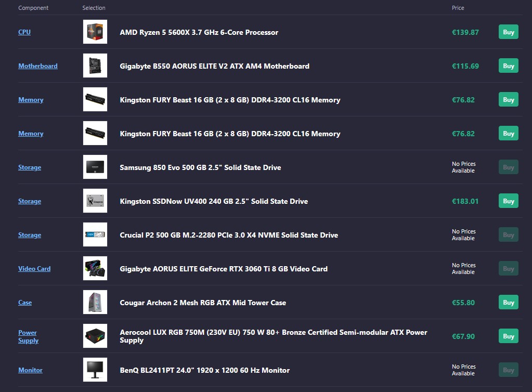This screenshot has width=532, height=392.
Task: Open the Case component link
Action: (x=25, y=303)
